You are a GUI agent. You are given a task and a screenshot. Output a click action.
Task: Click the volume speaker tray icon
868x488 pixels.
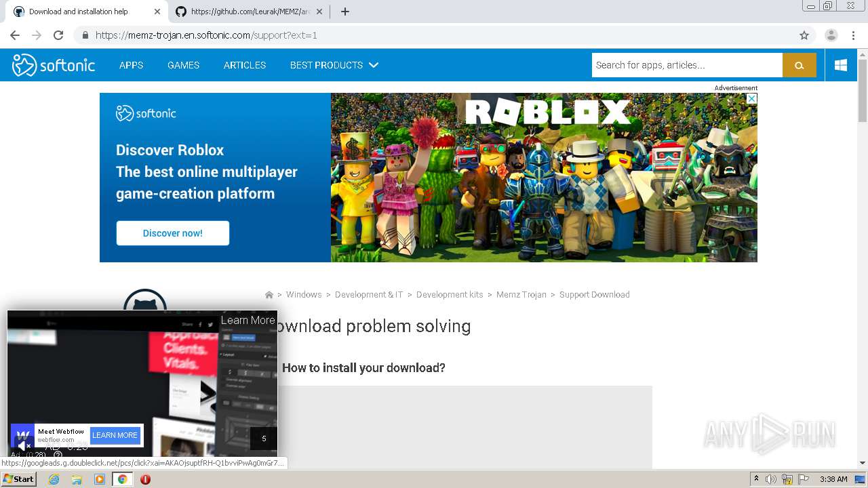[771, 479]
